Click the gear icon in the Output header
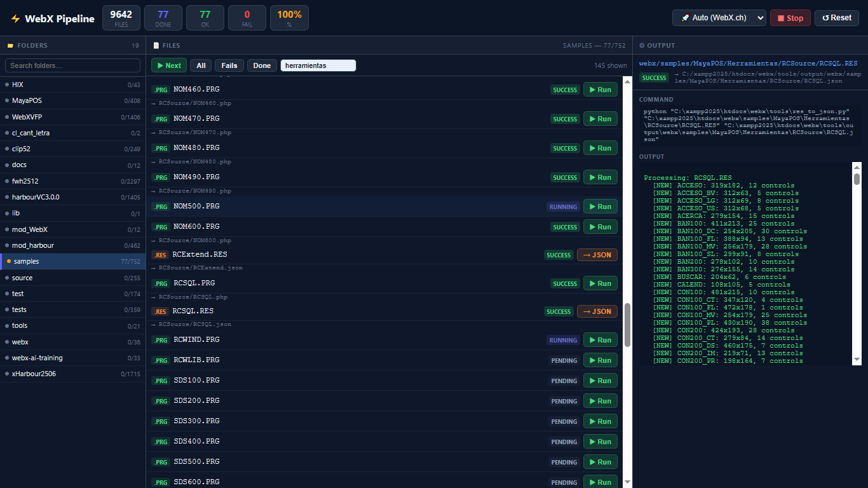Image resolution: width=868 pixels, height=488 pixels. [642, 46]
